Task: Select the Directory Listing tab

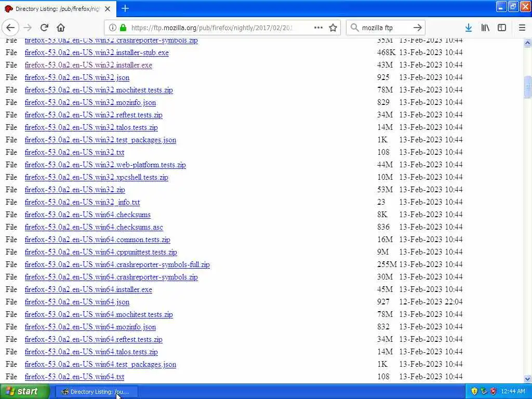Action: [x=58, y=9]
